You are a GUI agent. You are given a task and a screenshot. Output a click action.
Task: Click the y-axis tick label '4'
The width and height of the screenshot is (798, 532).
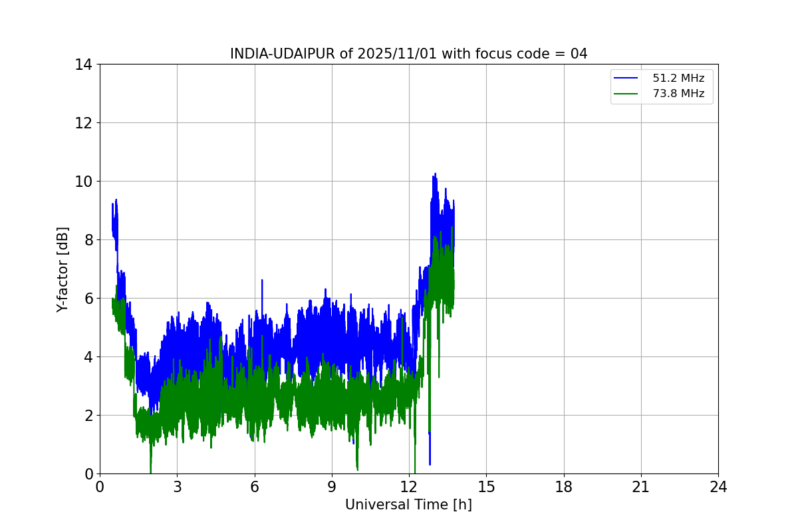tap(88, 357)
